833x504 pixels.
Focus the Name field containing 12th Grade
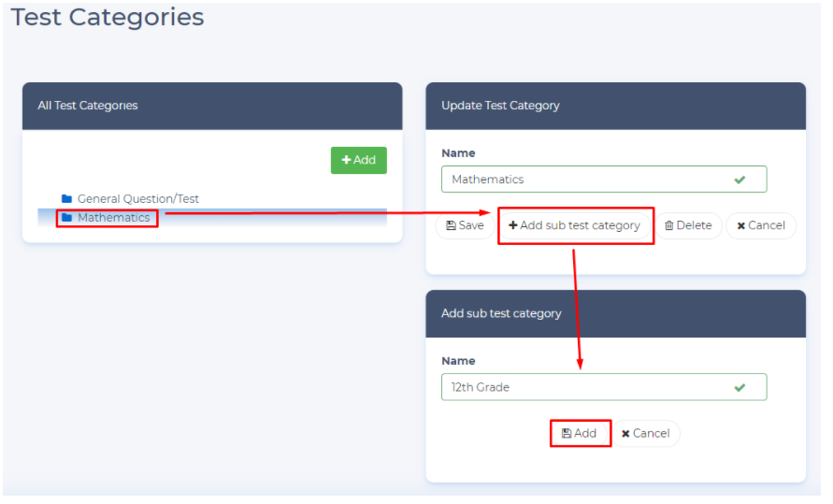click(x=589, y=387)
